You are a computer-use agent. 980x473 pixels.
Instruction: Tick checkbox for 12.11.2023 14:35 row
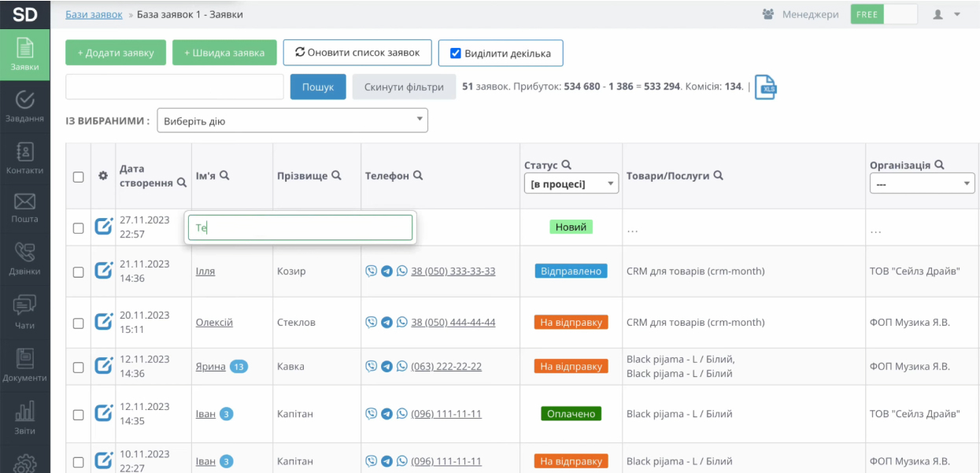pos(78,414)
